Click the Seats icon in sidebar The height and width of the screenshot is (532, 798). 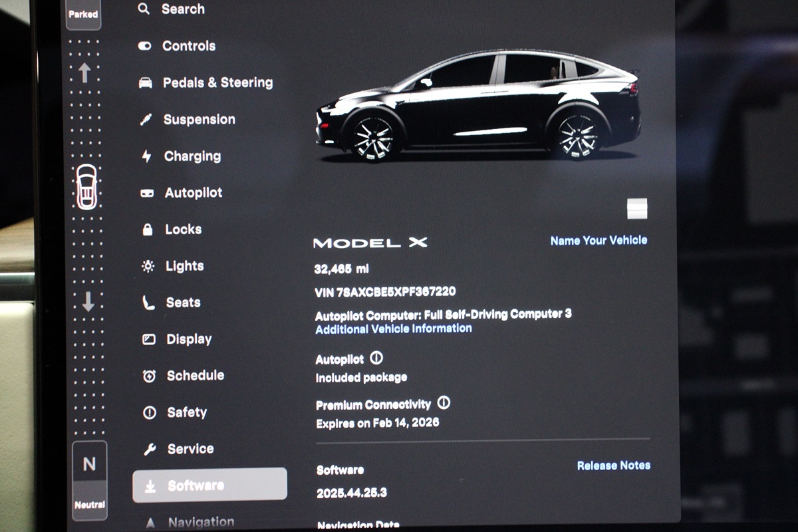pyautogui.click(x=148, y=303)
